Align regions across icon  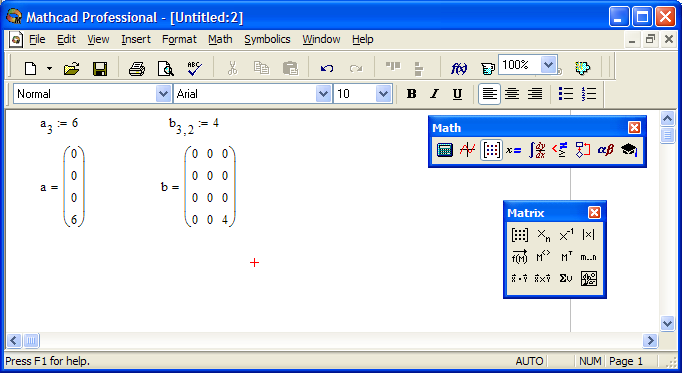click(393, 66)
